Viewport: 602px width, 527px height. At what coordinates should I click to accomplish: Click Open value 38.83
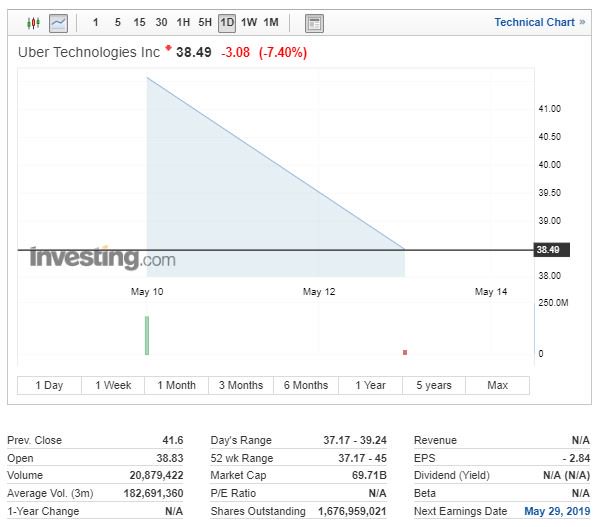pos(170,458)
